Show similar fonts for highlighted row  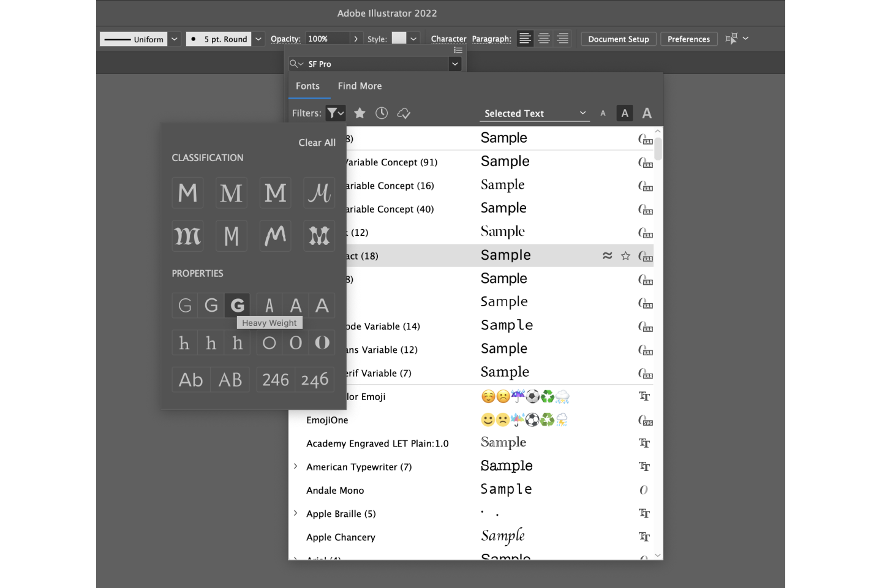tap(607, 255)
